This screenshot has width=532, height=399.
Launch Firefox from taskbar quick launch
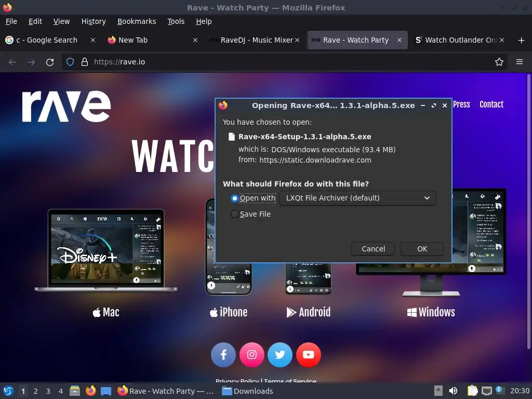[x=90, y=391]
